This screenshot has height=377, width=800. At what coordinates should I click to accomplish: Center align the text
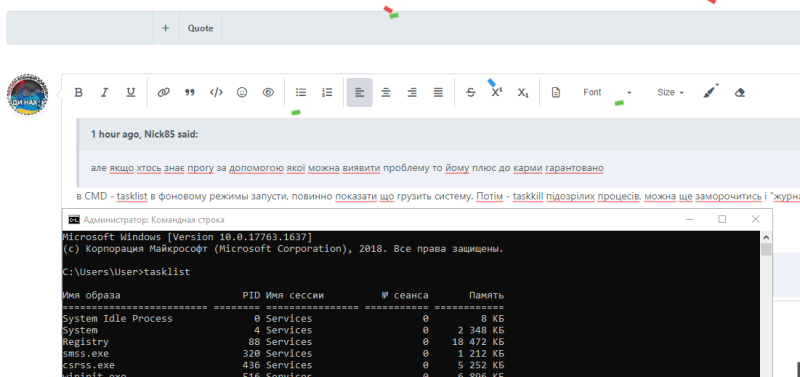pos(386,92)
